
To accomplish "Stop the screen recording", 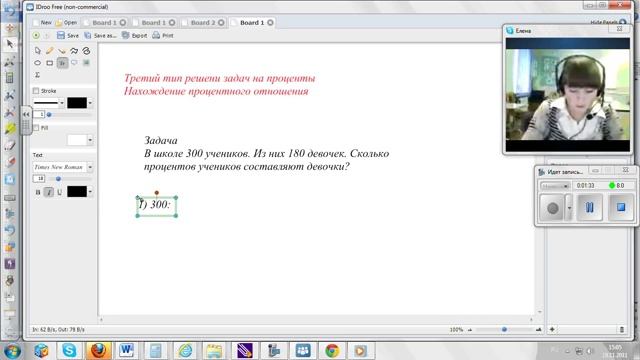I will coord(621,207).
